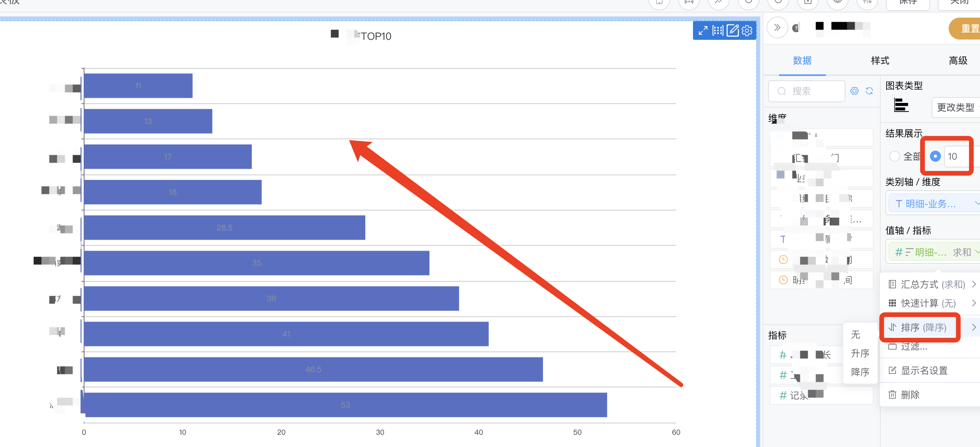The height and width of the screenshot is (447, 980).
Task: Refresh the field list with the refresh icon
Action: (869, 91)
